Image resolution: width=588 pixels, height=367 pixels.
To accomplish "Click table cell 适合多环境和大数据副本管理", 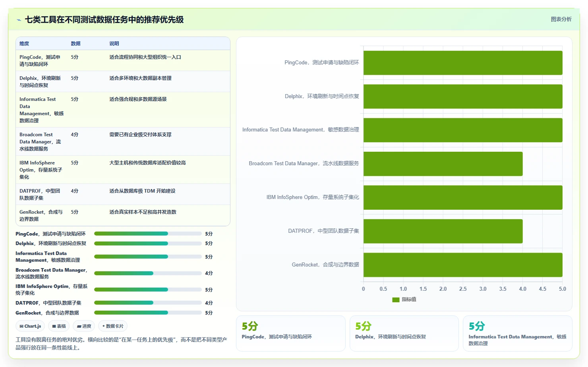I will 140,78.
